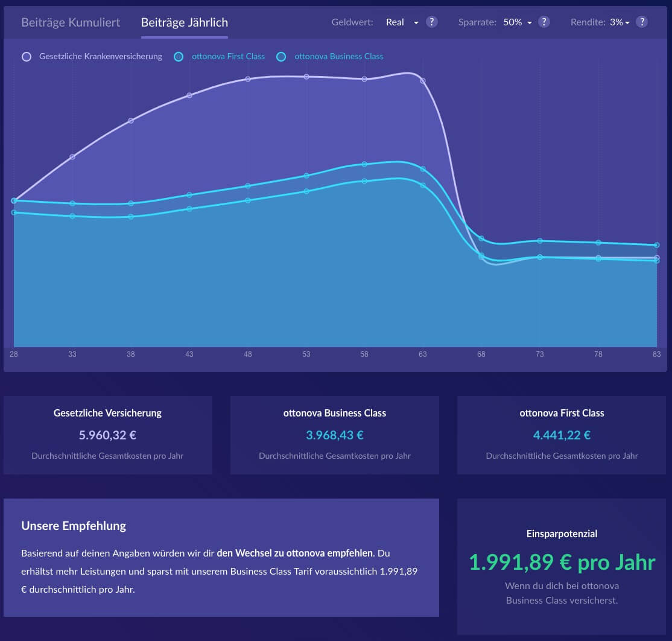Click the Unsere Empfehlung heading
The width and height of the screenshot is (672, 641).
74,526
